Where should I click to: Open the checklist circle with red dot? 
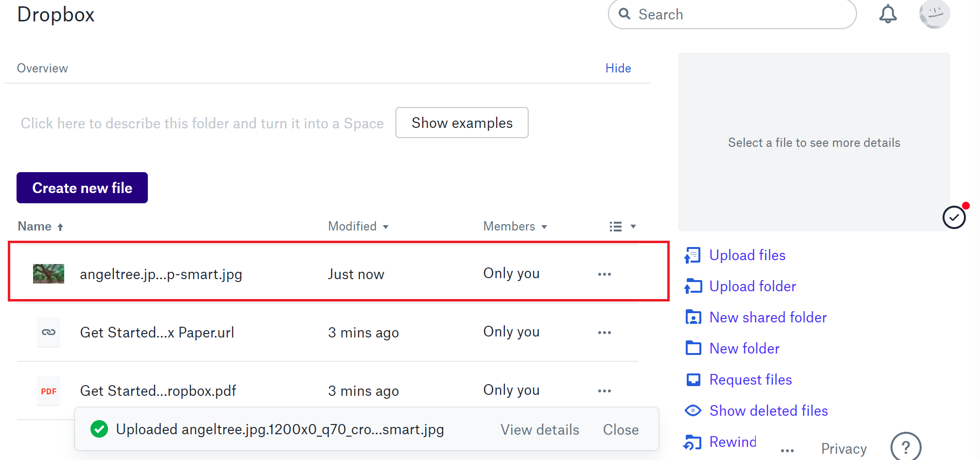point(954,217)
